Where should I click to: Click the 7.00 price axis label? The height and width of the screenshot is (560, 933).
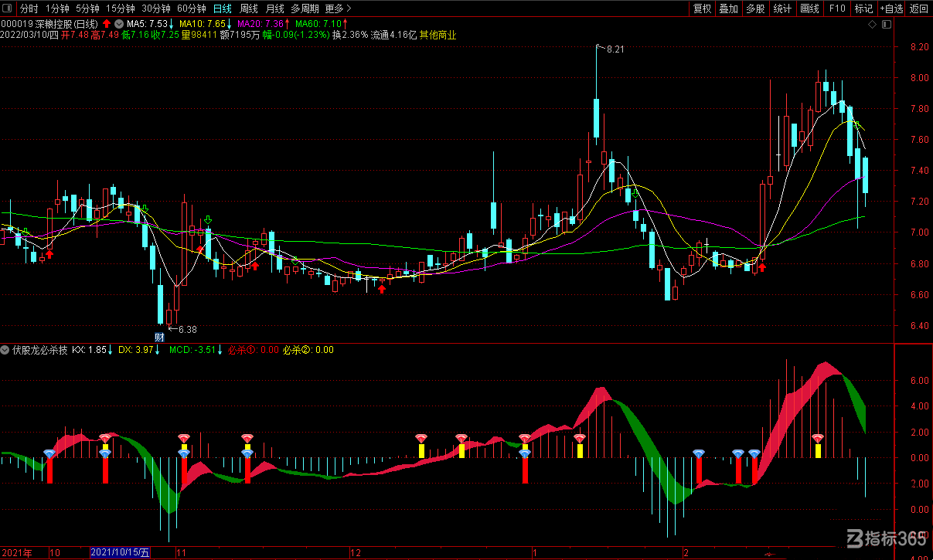click(919, 232)
